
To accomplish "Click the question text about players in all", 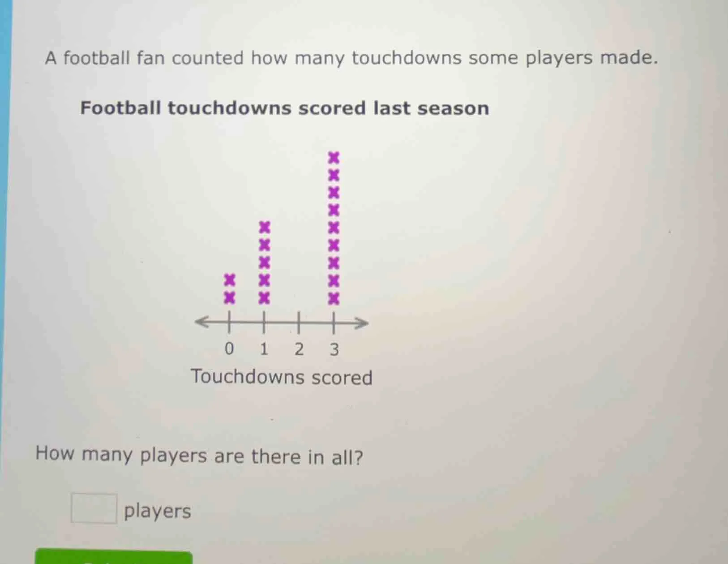I will (x=199, y=456).
